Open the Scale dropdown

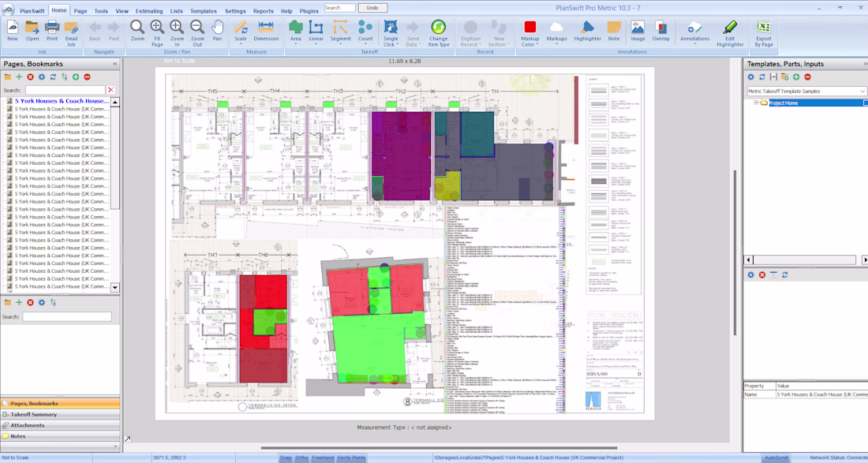tap(240, 45)
